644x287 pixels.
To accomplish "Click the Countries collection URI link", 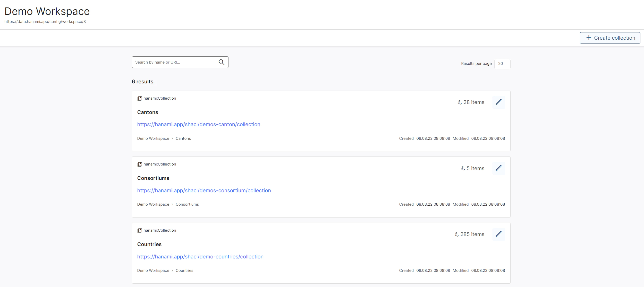I will pyautogui.click(x=200, y=256).
